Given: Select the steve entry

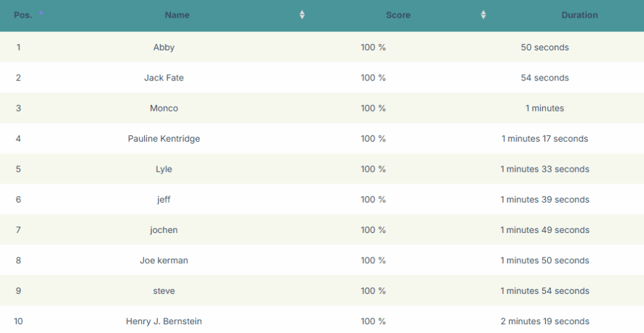Looking at the screenshot, I should point(164,291).
